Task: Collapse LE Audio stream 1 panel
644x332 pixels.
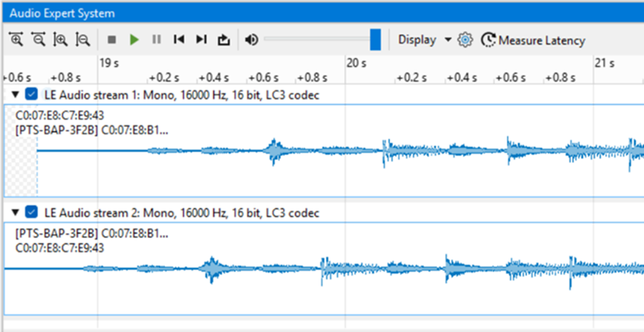Action: tap(15, 95)
